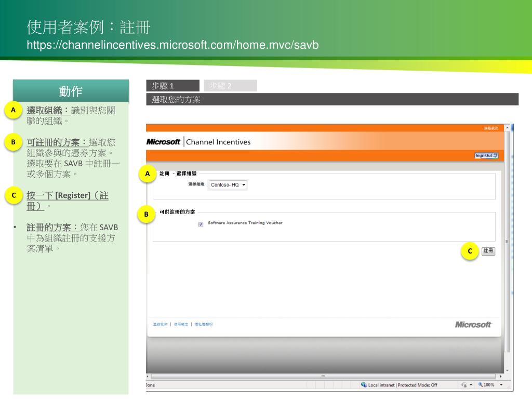Screen dimensions: 532x399
Task: Click the 可註冊的方案 underlined heading
Action: 57,142
